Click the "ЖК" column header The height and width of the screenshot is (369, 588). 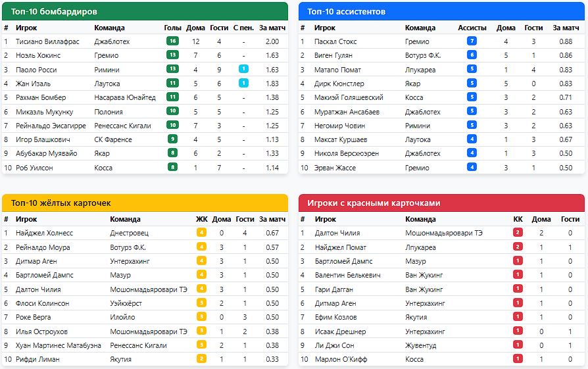pyautogui.click(x=201, y=219)
